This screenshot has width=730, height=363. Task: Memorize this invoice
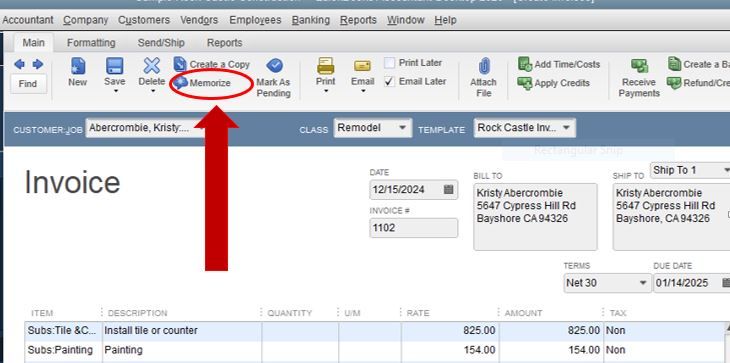click(x=203, y=83)
